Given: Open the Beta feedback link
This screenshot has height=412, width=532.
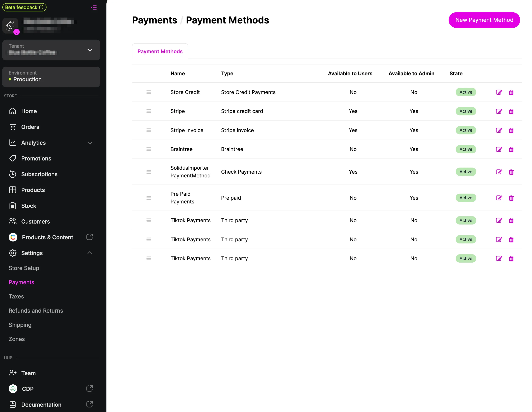Looking at the screenshot, I should click(x=24, y=7).
